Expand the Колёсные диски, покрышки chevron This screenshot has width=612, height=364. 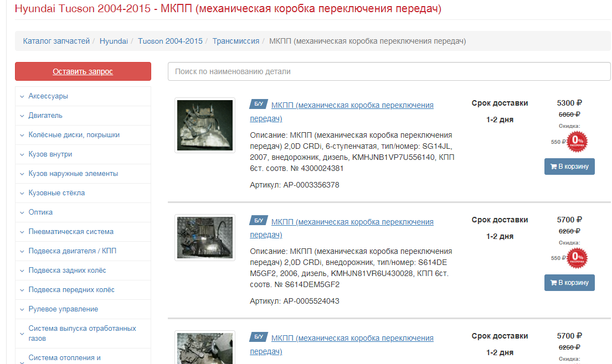(22, 135)
